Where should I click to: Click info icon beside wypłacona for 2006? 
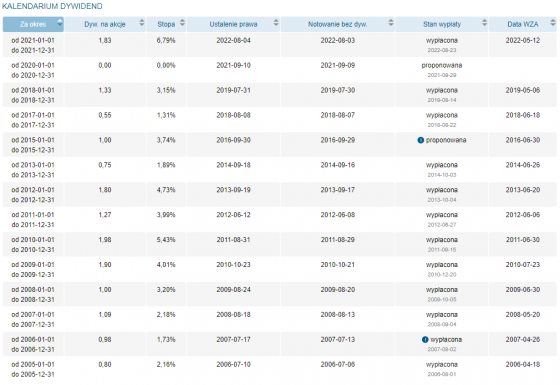(x=425, y=340)
